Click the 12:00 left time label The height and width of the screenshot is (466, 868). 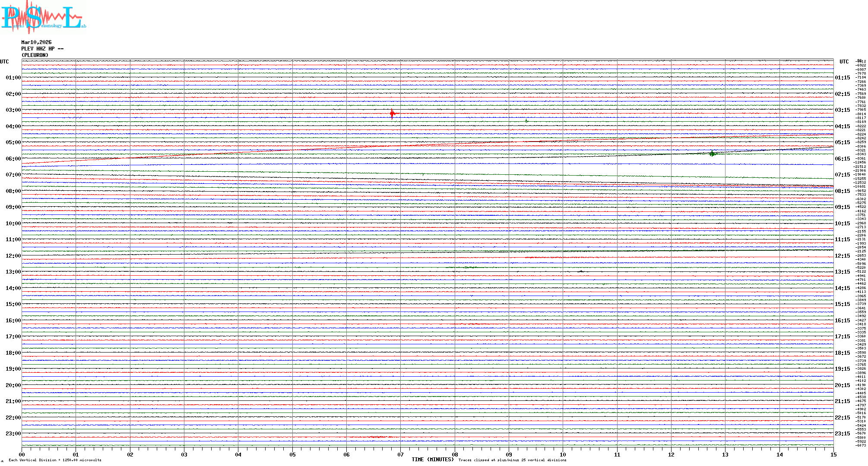click(x=13, y=256)
